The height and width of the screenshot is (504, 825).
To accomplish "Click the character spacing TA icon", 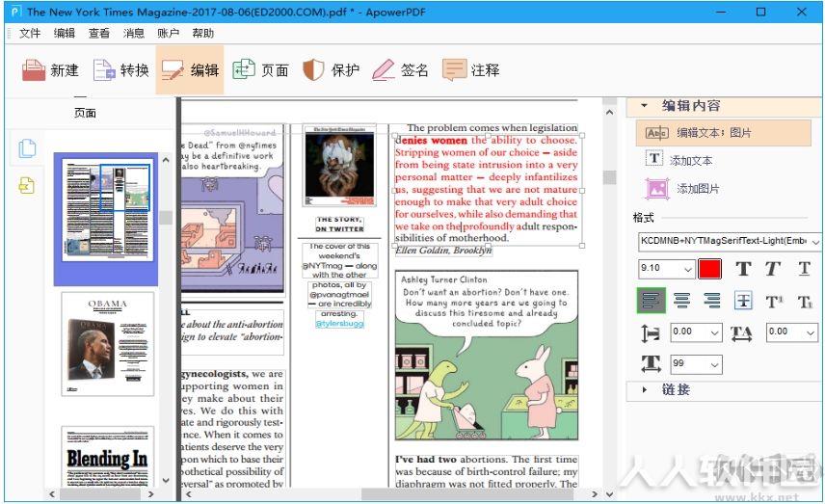I will [741, 333].
